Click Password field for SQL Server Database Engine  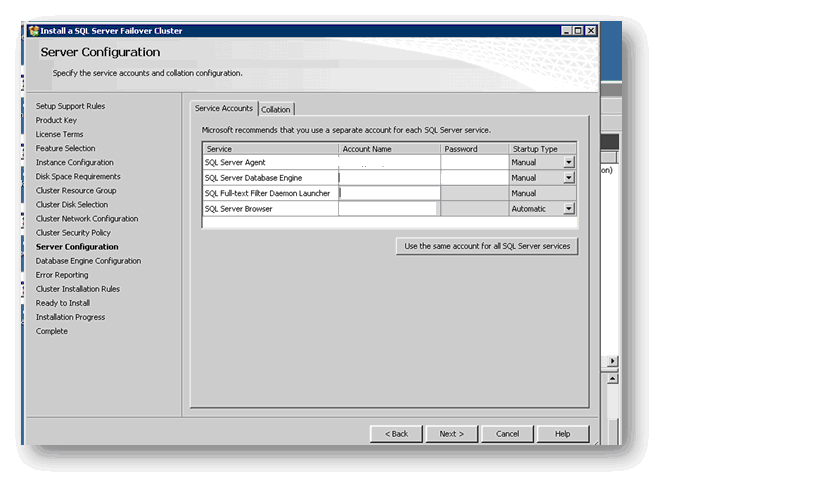pos(474,178)
